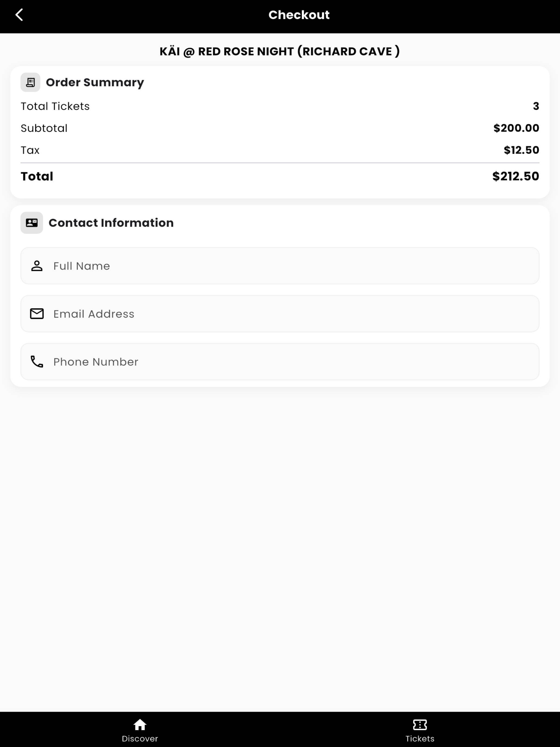Click the phone icon in Phone Number
This screenshot has width=560, height=747.
tap(37, 362)
